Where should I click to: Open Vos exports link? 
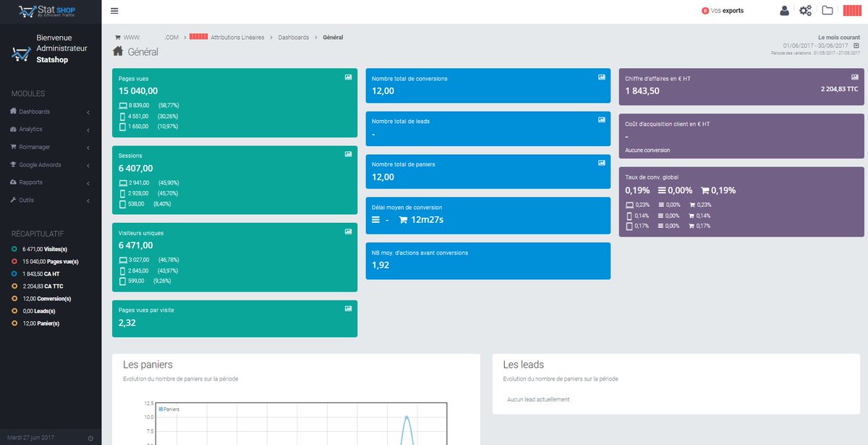(x=727, y=11)
